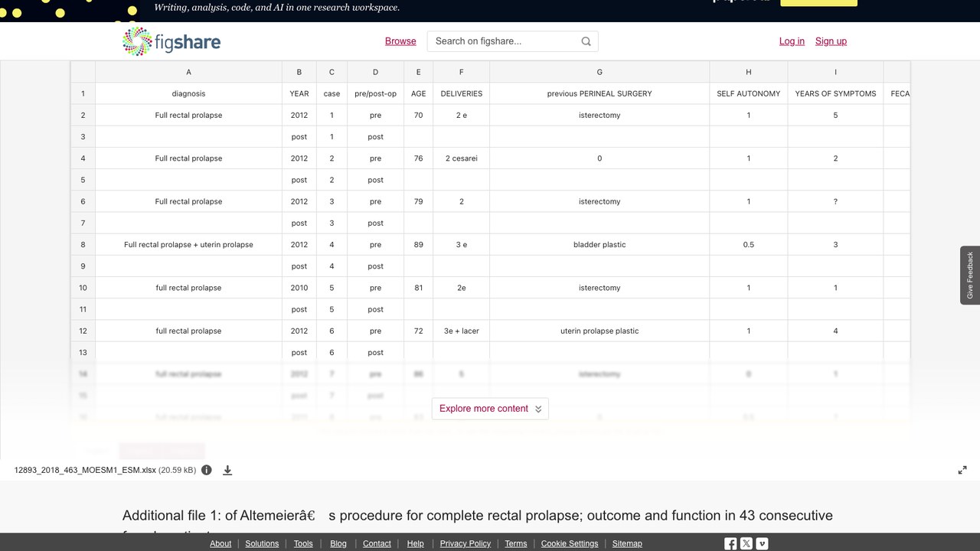Click the 'uterin prolapse plastic' cell

click(599, 331)
